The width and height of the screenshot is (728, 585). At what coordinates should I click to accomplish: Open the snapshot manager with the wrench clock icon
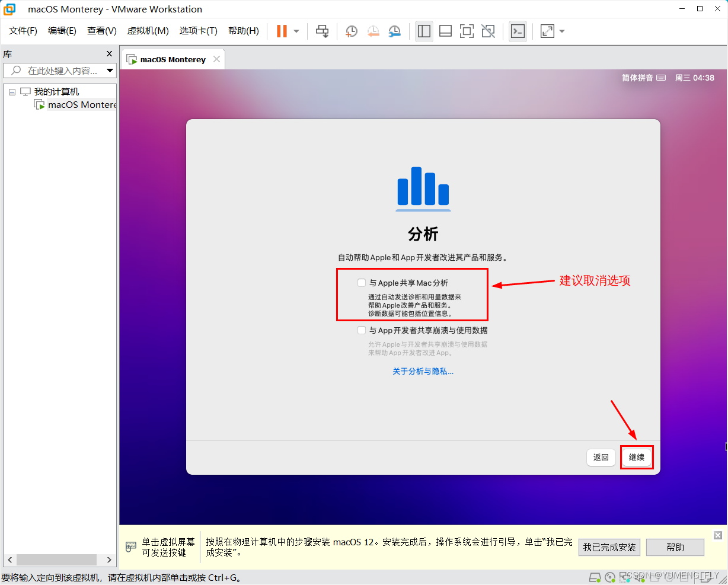394,31
